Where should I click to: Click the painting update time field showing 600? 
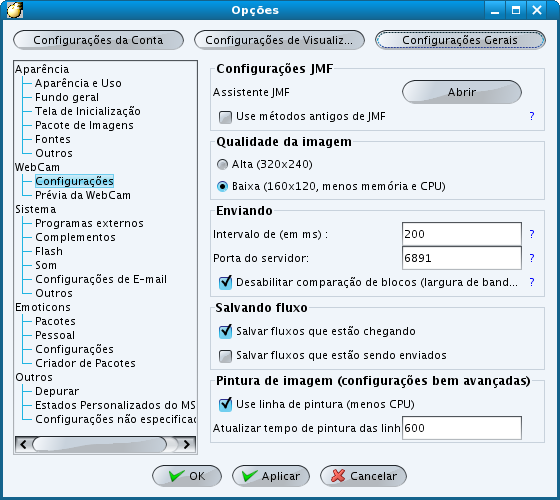pyautogui.click(x=462, y=428)
